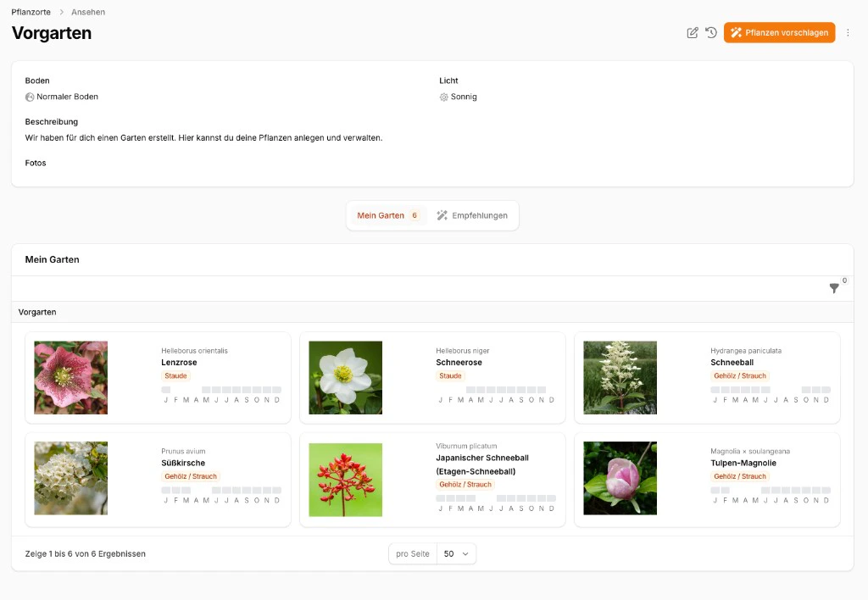Screen dimensions: 868x600
Task: Switch to the Empfehlungen tab
Action: point(472,215)
